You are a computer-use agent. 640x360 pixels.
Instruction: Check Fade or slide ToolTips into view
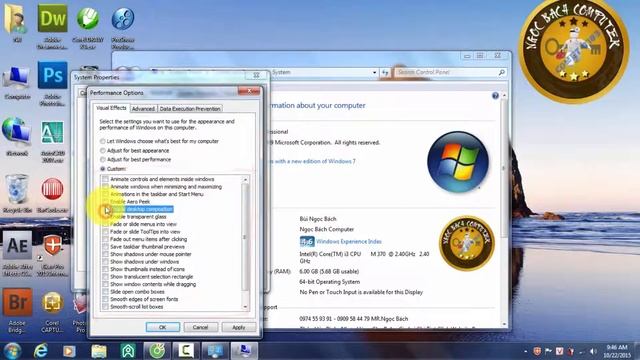point(105,232)
